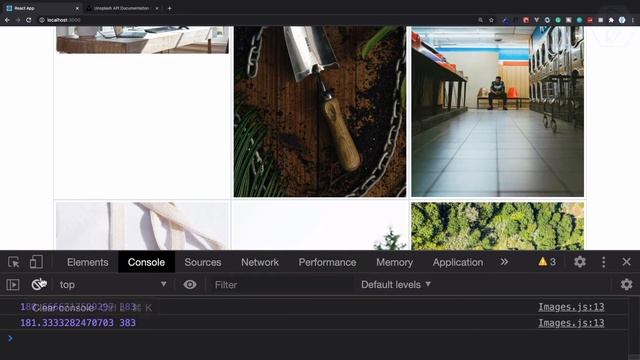Open the desk workspace photo
This screenshot has height=360, width=640.
[x=142, y=40]
